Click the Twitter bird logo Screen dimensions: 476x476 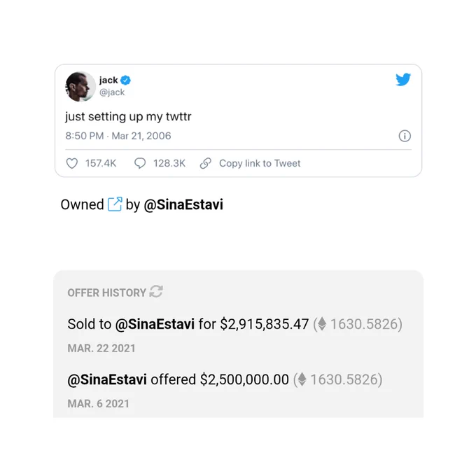(x=403, y=80)
